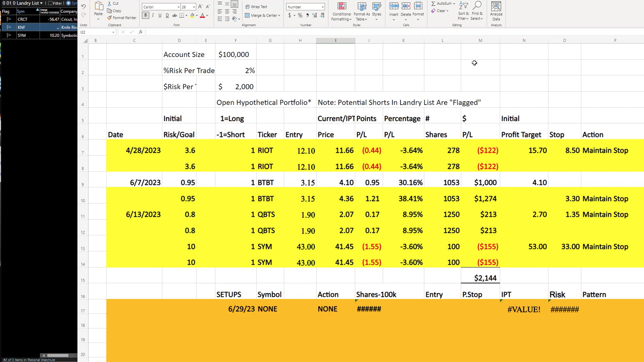Image resolution: width=644 pixels, height=362 pixels.
Task: Open the Number format dropdown
Action: [323, 7]
